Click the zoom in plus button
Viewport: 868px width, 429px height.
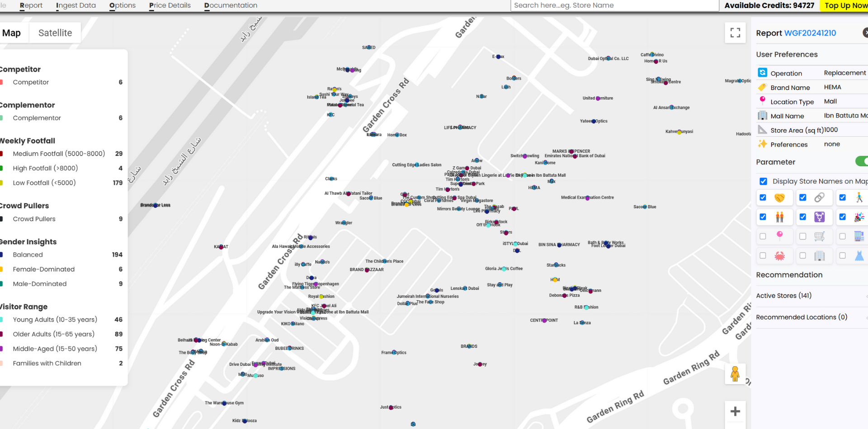[x=735, y=411]
